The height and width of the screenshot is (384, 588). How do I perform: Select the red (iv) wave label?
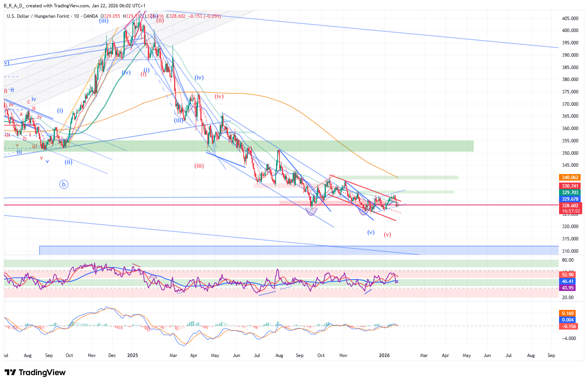pyautogui.click(x=219, y=96)
